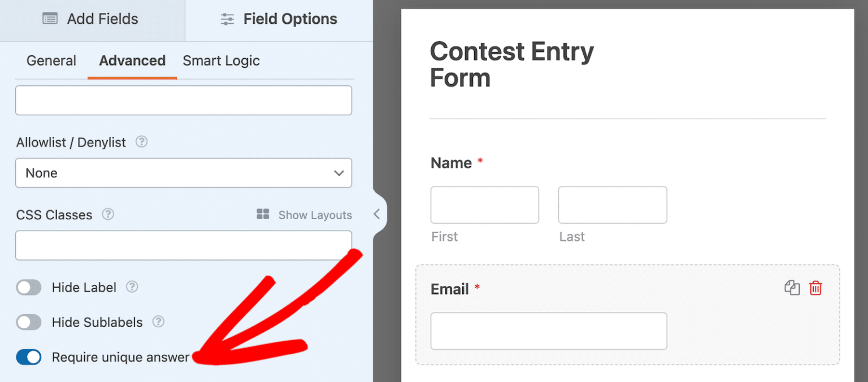Click the Show Layouts grid icon

[262, 215]
